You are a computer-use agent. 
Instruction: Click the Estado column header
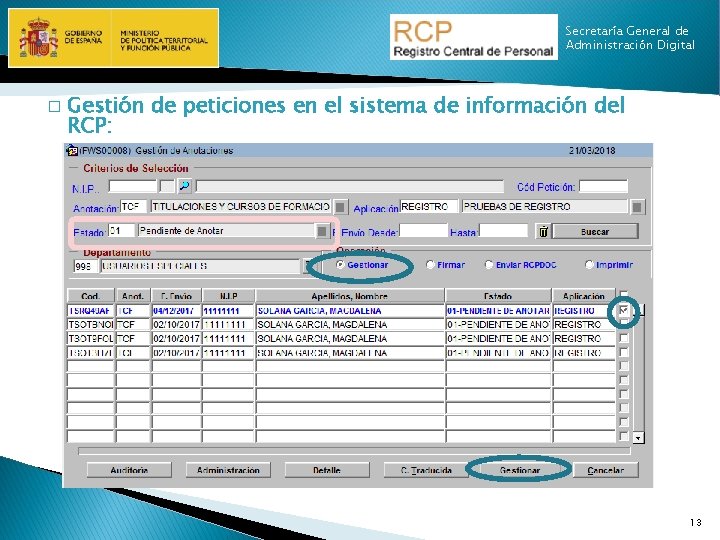[x=498, y=296]
